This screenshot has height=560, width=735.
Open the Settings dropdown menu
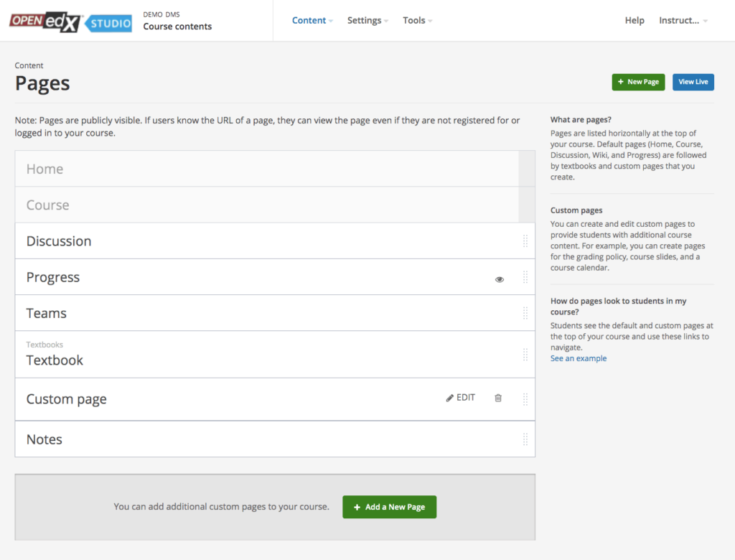364,20
